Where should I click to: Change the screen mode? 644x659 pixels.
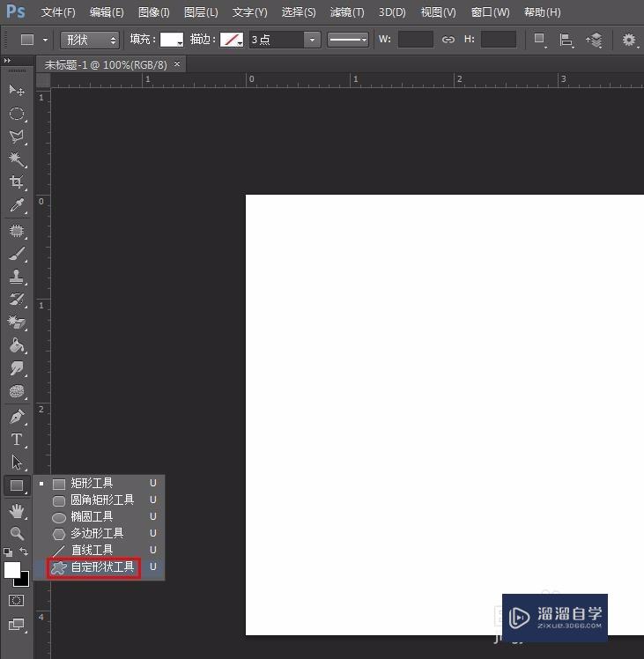(x=17, y=625)
